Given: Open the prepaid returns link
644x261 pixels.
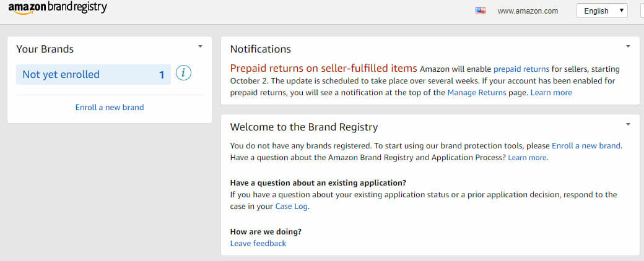Looking at the screenshot, I should click(x=521, y=69).
